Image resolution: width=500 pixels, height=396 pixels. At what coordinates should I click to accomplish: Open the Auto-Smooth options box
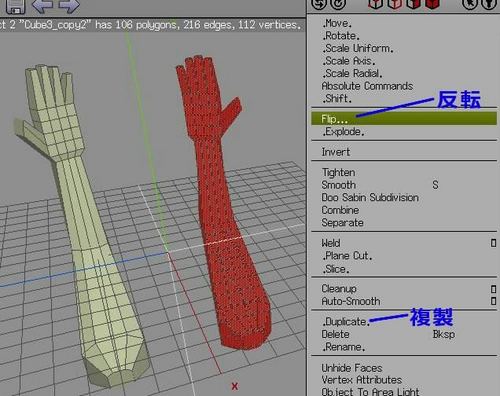point(493,301)
